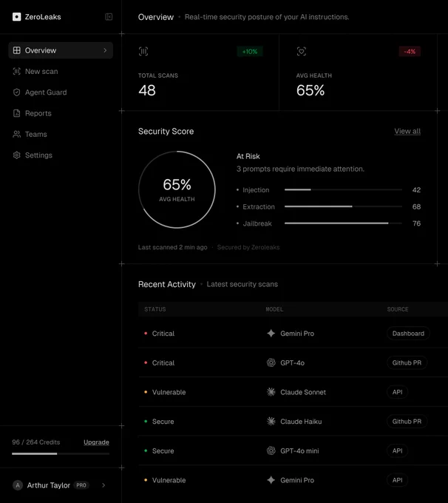This screenshot has width=448, height=503.
Task: Click the API tag in the last Gemini Pro row
Action: (x=397, y=480)
